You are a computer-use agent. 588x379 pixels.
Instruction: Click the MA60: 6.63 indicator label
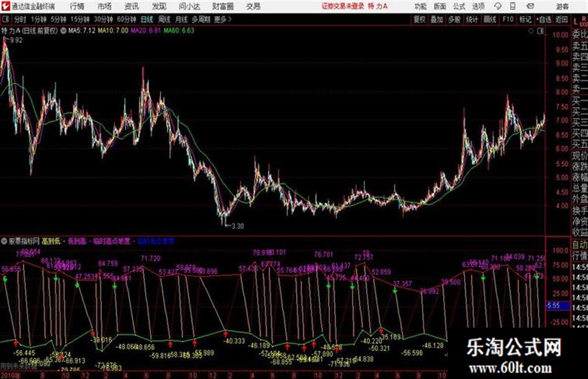(179, 30)
